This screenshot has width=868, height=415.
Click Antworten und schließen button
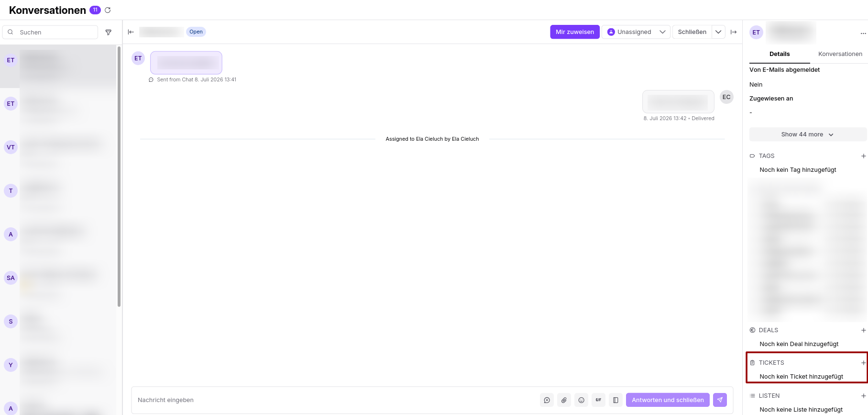[668, 400]
